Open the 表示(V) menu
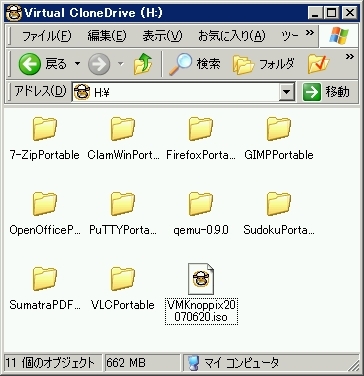 click(162, 36)
